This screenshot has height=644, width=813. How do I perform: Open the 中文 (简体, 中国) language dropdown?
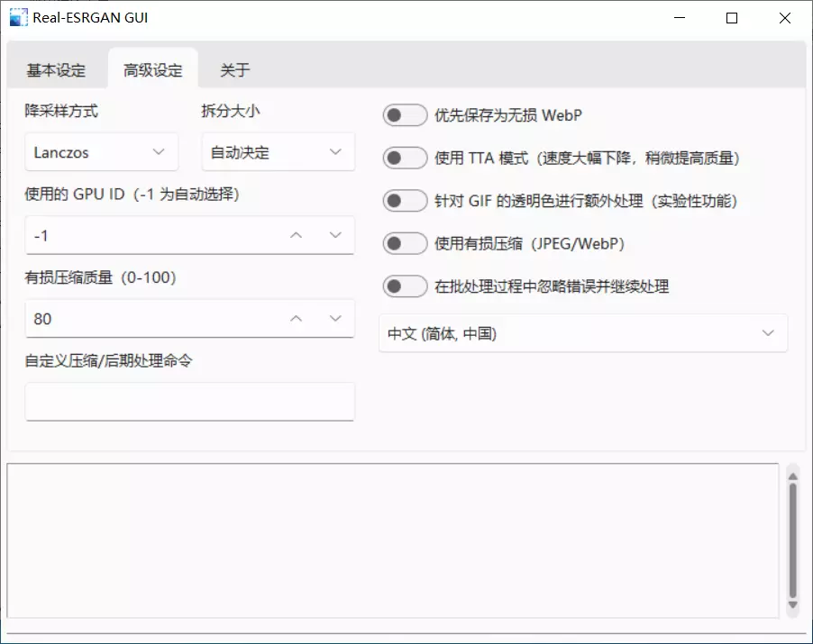582,333
